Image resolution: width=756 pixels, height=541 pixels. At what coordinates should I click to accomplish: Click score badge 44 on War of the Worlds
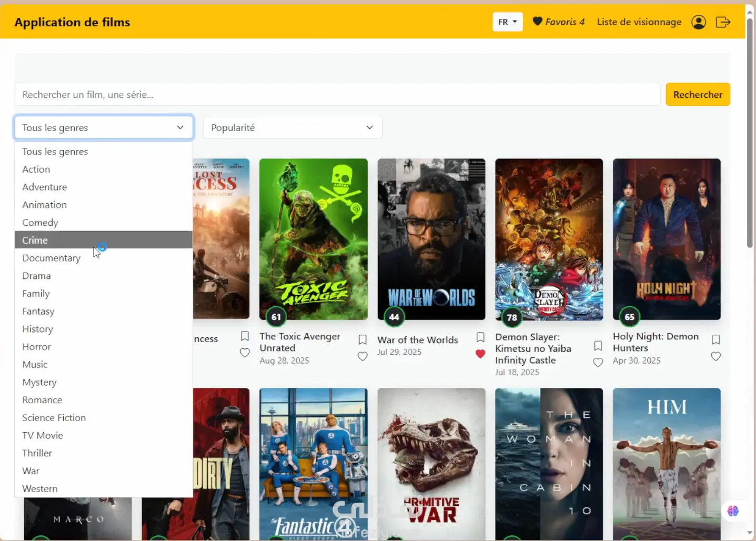click(x=394, y=317)
